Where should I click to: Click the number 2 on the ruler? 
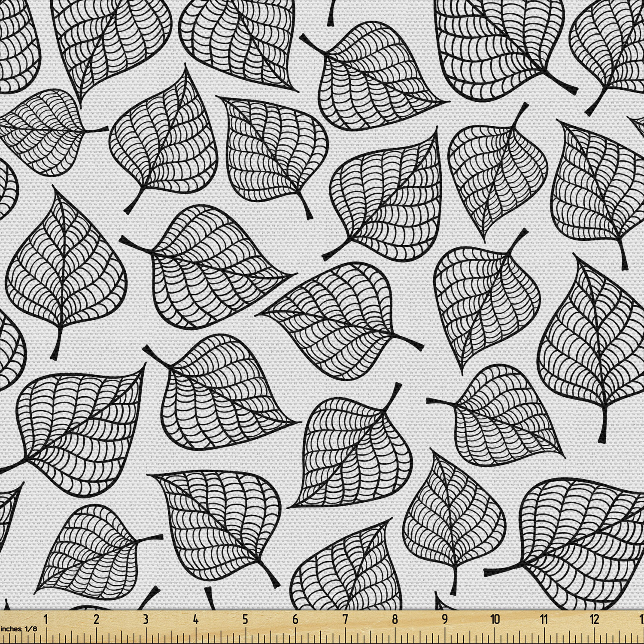[x=96, y=619]
